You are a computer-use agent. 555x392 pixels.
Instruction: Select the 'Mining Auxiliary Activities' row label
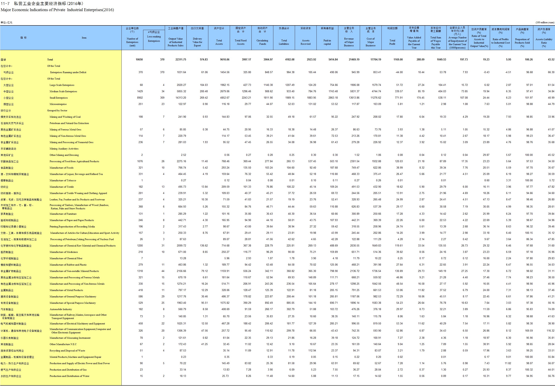pyautogui.click(x=64, y=149)
